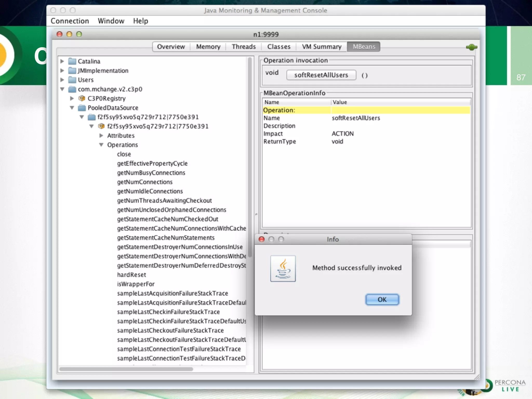Viewport: 532px width, 399px height.
Task: Select the MBeans tab
Action: tap(364, 47)
